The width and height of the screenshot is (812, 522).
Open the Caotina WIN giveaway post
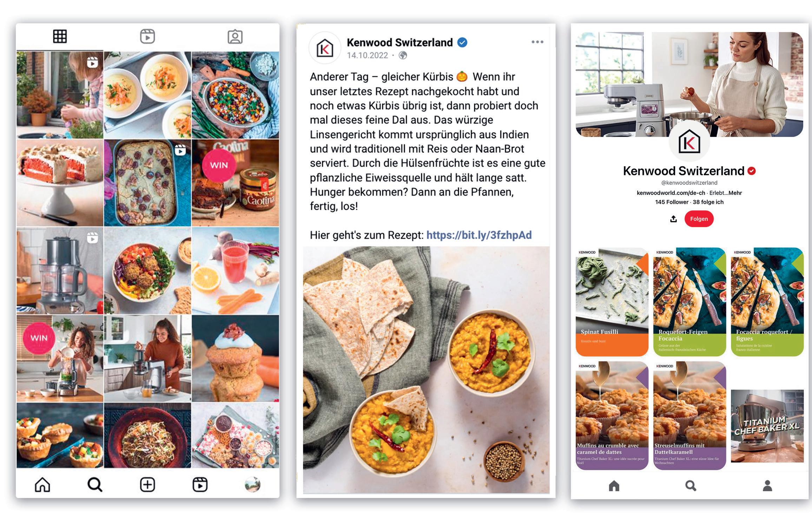coord(235,183)
